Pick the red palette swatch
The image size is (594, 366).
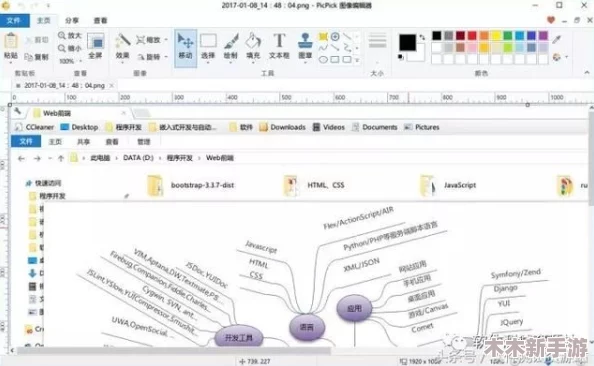pyautogui.click(x=472, y=36)
